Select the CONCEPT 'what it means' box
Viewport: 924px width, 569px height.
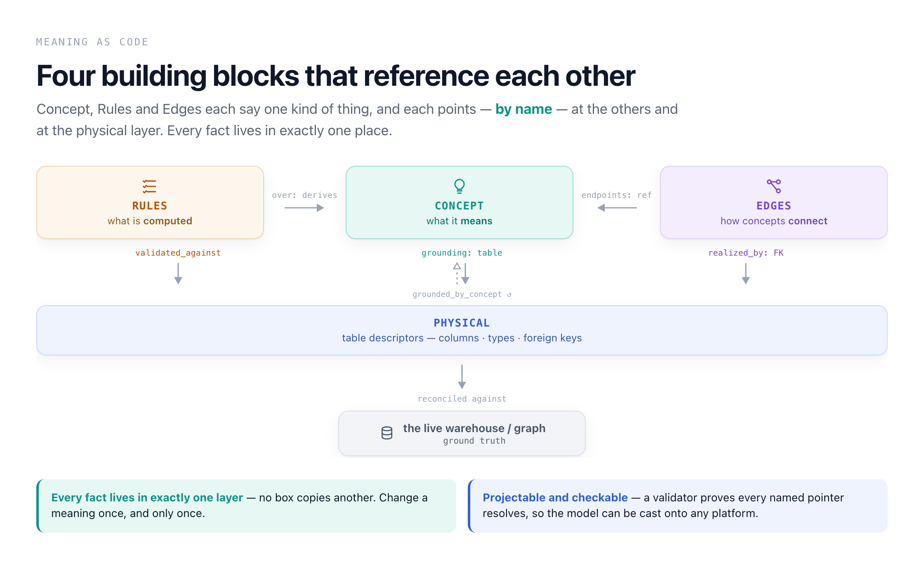460,202
